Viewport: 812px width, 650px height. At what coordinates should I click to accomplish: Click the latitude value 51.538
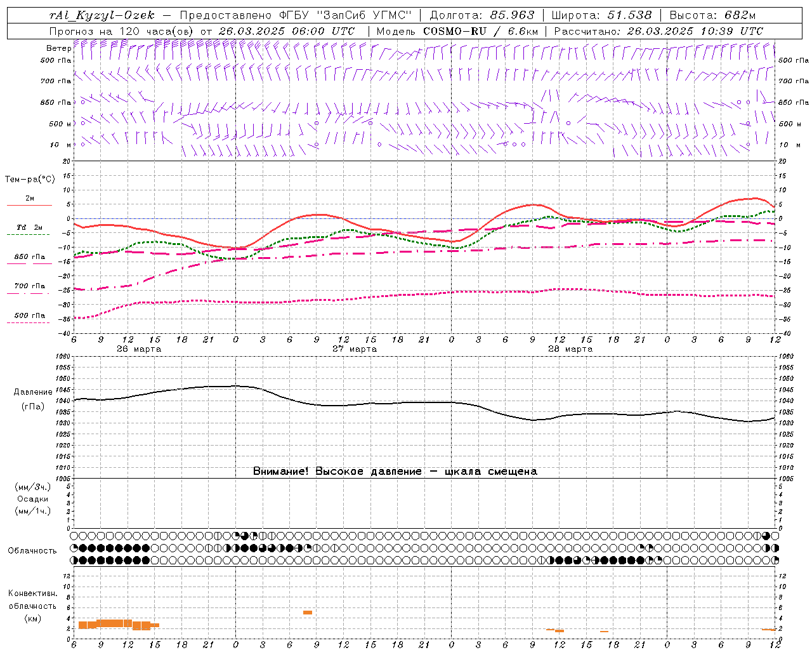pyautogui.click(x=629, y=15)
